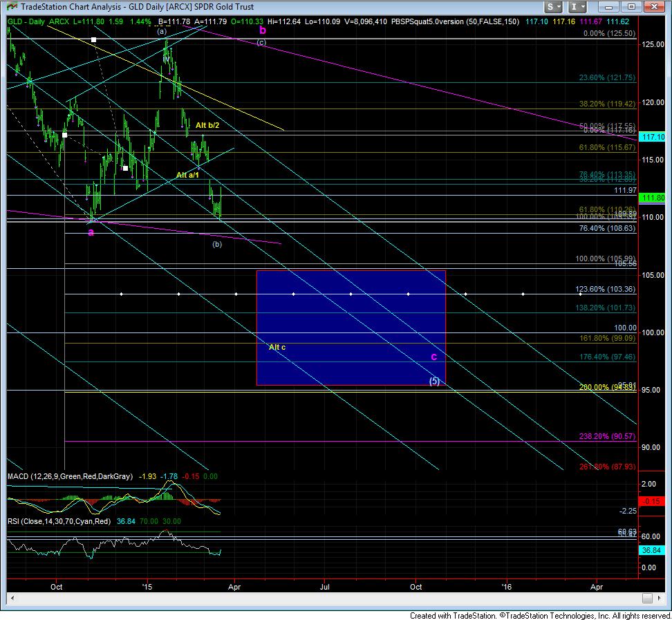Viewport: 672px width, 620px height.
Task: Maximize the chart analysis window
Action: [x=633, y=7]
